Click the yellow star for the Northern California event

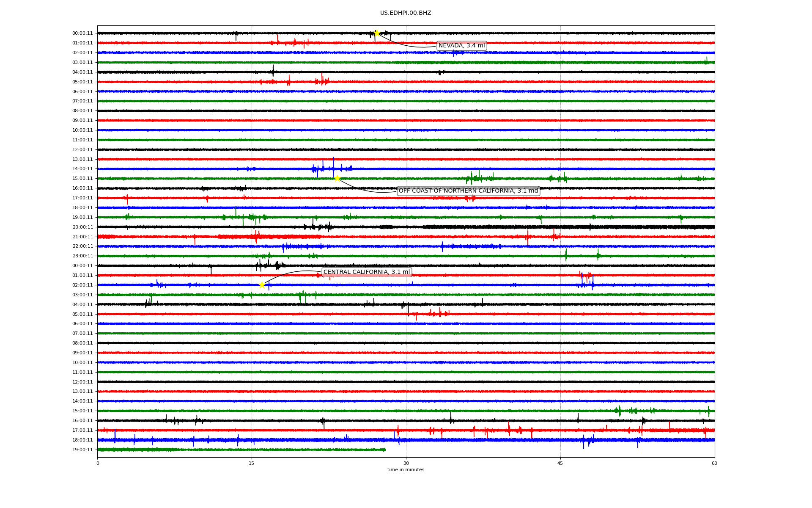pos(337,178)
